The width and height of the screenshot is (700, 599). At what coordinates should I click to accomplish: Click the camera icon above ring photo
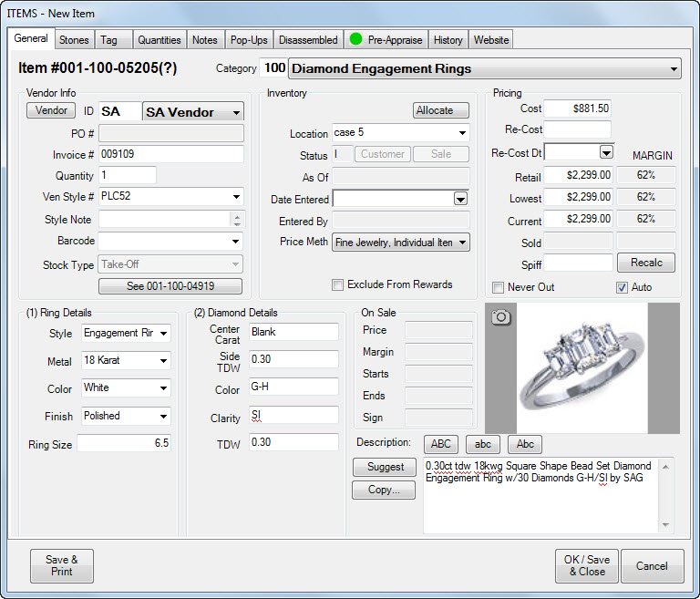coord(501,317)
